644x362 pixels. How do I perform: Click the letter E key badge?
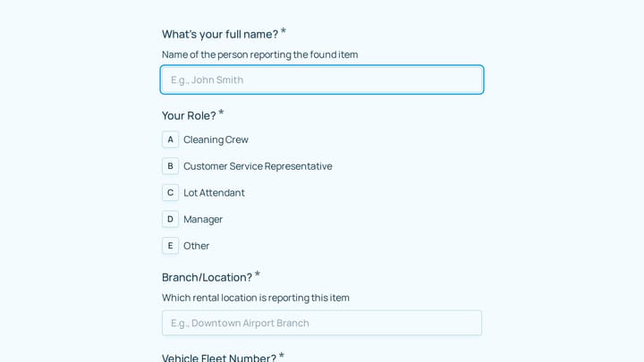(170, 246)
